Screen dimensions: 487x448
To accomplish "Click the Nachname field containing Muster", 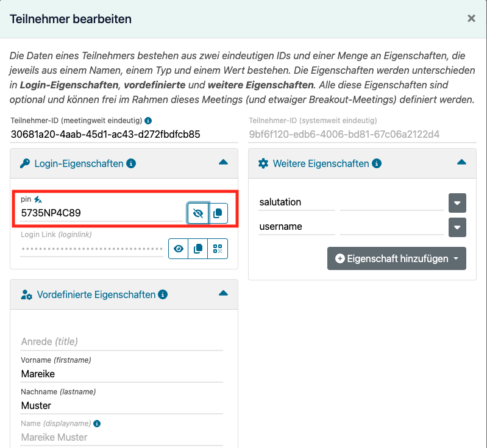I will click(122, 405).
